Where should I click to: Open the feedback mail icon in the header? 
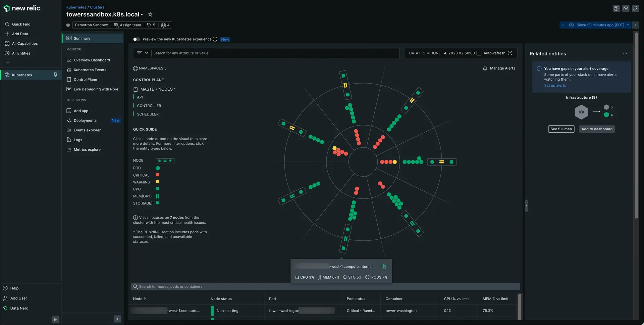coord(626,8)
